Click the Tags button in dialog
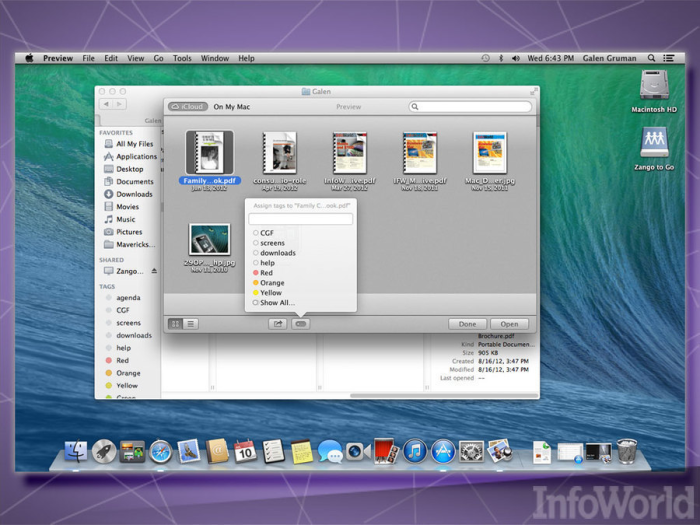The width and height of the screenshot is (700, 525). 301,324
